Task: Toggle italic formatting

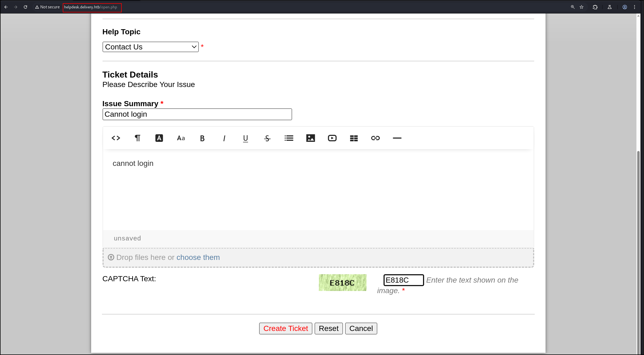Action: pyautogui.click(x=224, y=138)
